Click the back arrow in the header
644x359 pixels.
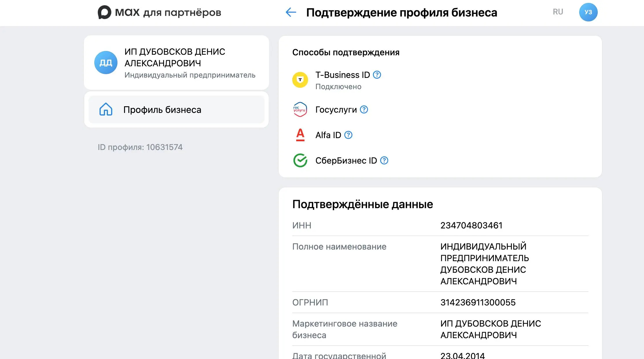pyautogui.click(x=290, y=12)
